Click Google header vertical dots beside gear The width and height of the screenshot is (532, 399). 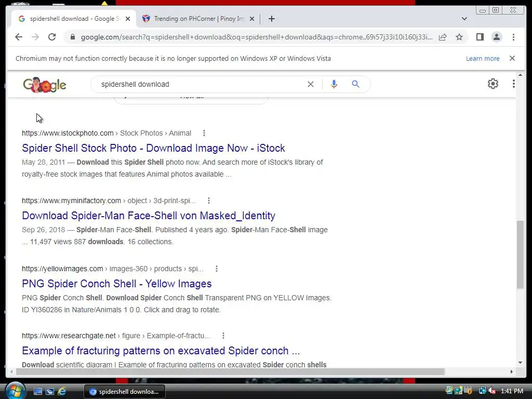point(514,84)
